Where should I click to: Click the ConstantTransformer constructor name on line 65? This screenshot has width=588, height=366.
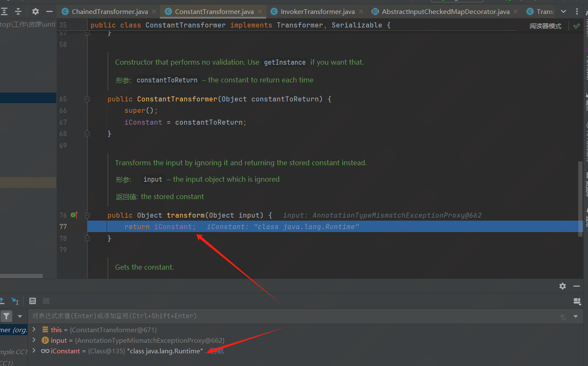177,99
